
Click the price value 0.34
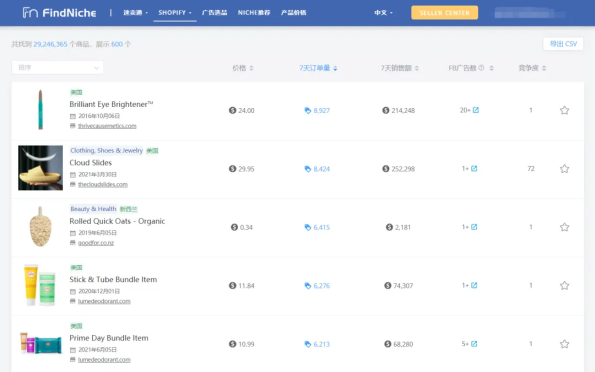(246, 227)
